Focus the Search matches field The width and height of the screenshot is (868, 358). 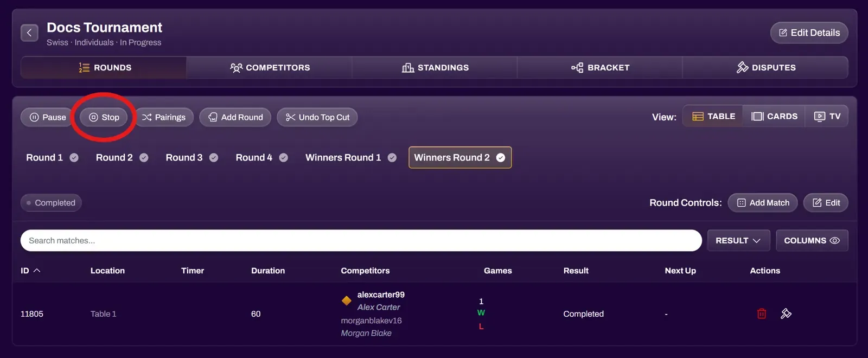click(x=361, y=240)
